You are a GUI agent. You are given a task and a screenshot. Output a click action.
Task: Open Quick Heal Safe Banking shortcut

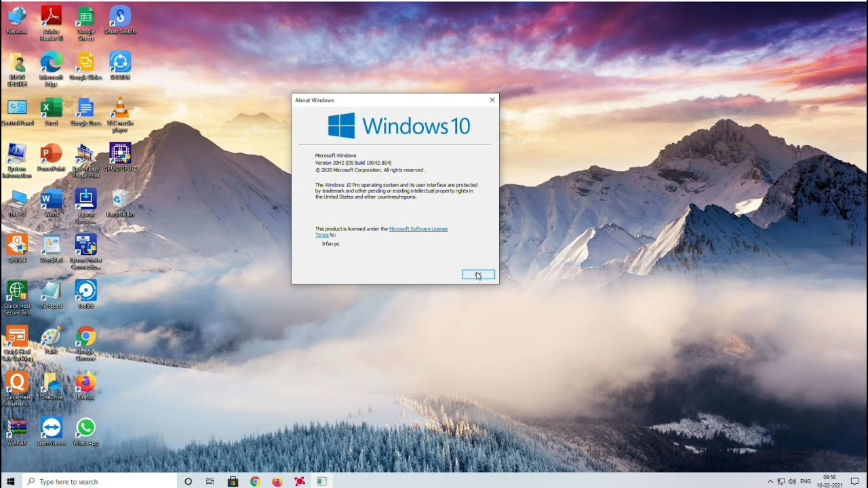17,343
